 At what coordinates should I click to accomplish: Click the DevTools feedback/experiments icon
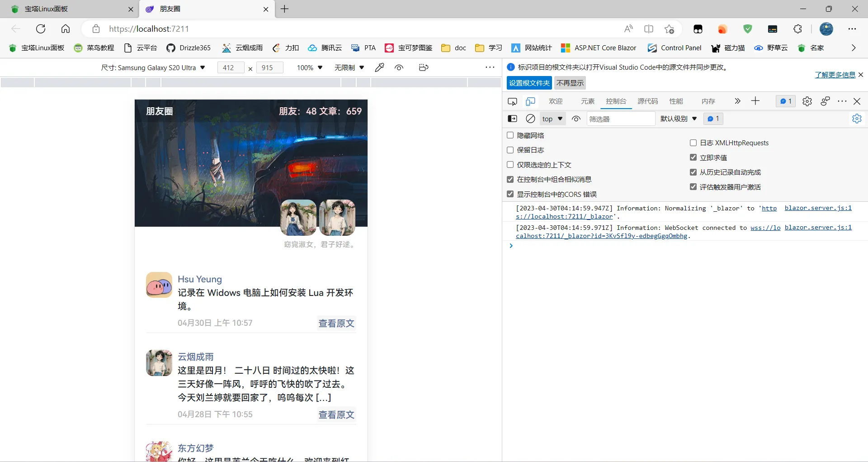825,101
